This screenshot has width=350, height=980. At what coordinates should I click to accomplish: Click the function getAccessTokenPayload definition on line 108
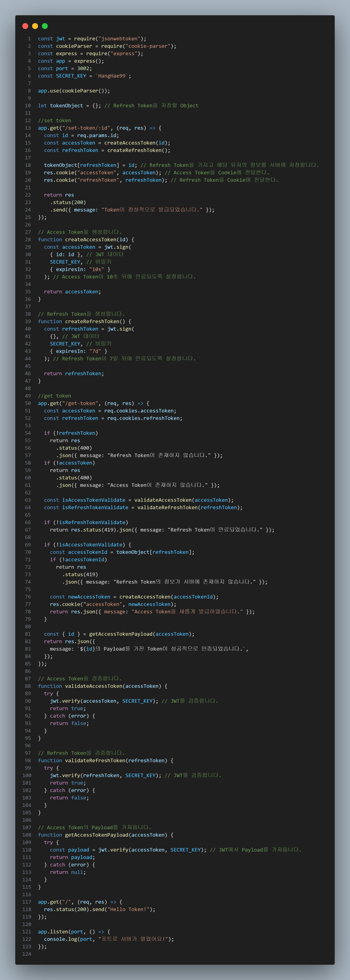pyautogui.click(x=106, y=835)
